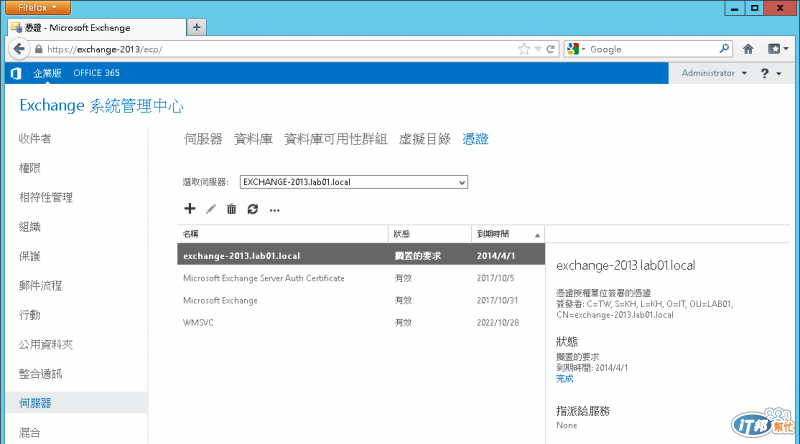Open the Firefox application menu button
Image resolution: width=800 pixels, height=444 pixels.
pyautogui.click(x=38, y=7)
